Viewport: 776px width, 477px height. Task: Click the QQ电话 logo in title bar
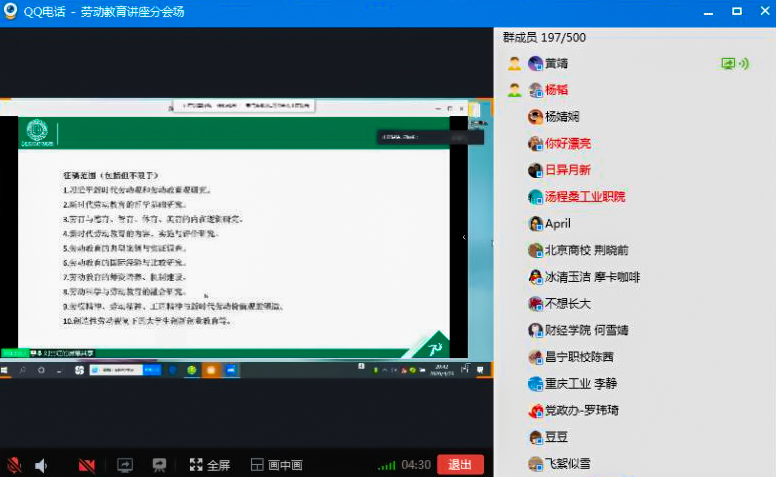click(10, 11)
